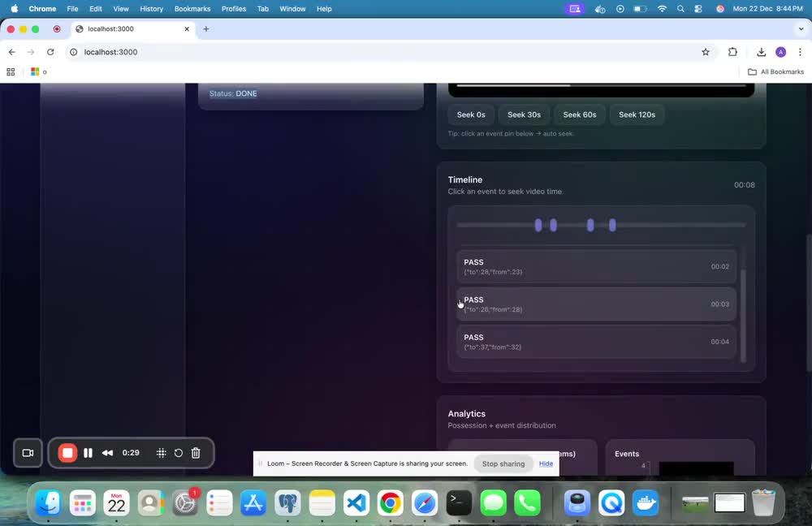Pause the Loom recording

coord(88,453)
